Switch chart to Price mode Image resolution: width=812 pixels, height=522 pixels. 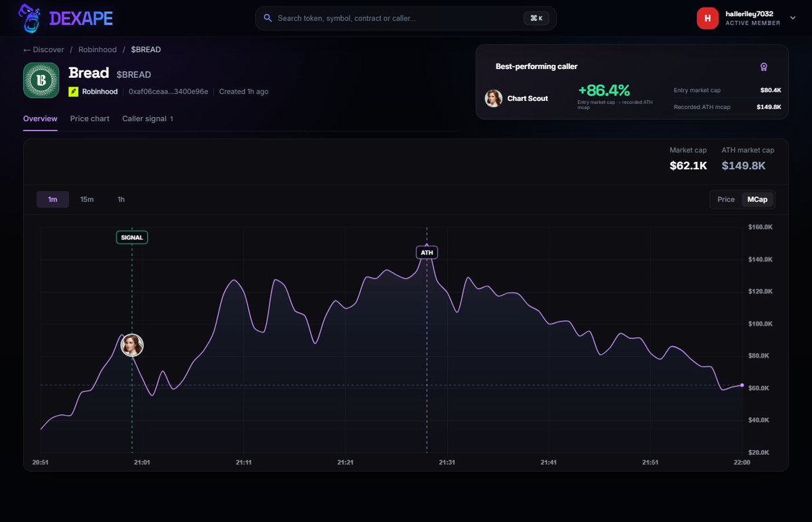[726, 199]
